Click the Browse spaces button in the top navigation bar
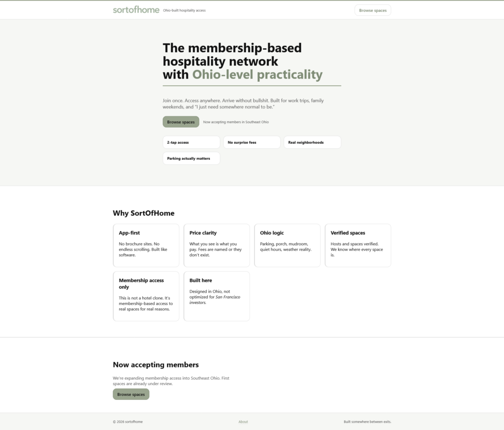 [373, 10]
